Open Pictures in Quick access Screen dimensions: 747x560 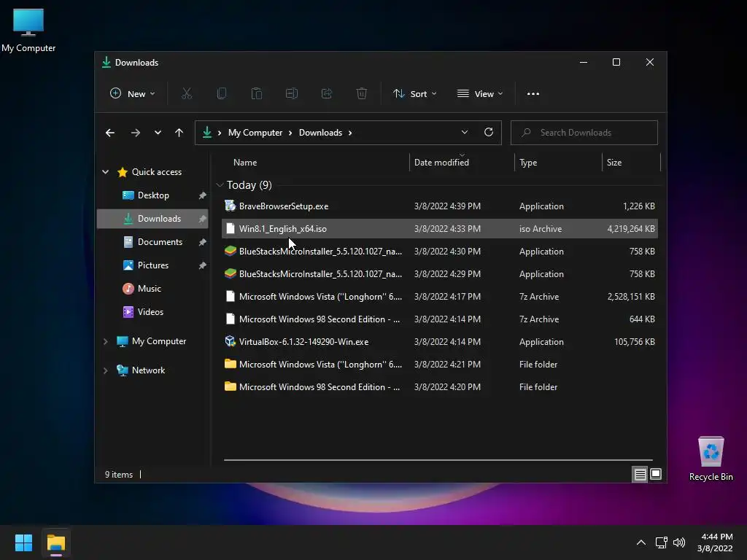tap(152, 265)
